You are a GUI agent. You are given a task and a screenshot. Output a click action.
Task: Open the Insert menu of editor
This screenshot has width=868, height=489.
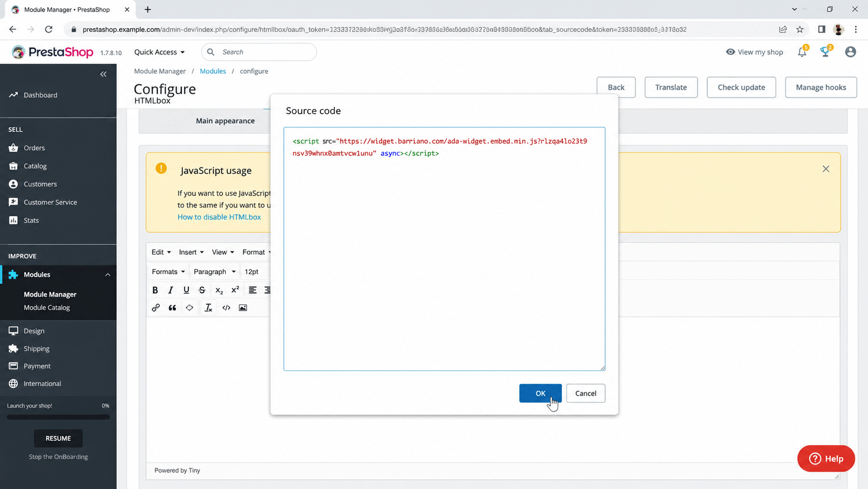tap(191, 252)
